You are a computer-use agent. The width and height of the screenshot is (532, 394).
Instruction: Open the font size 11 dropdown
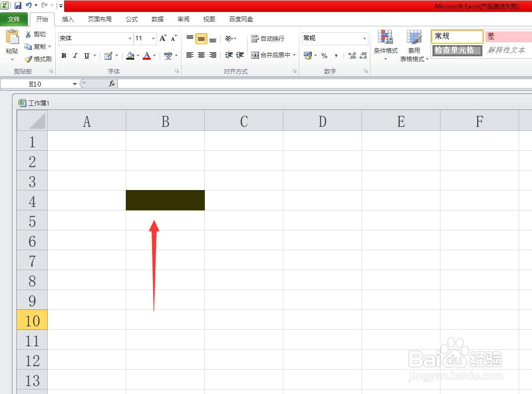(153, 38)
